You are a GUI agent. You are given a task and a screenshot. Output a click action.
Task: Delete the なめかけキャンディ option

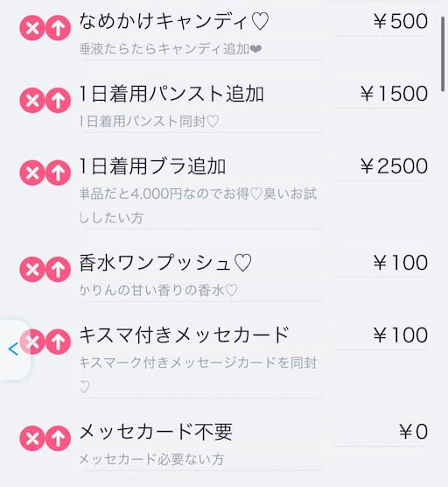click(32, 28)
